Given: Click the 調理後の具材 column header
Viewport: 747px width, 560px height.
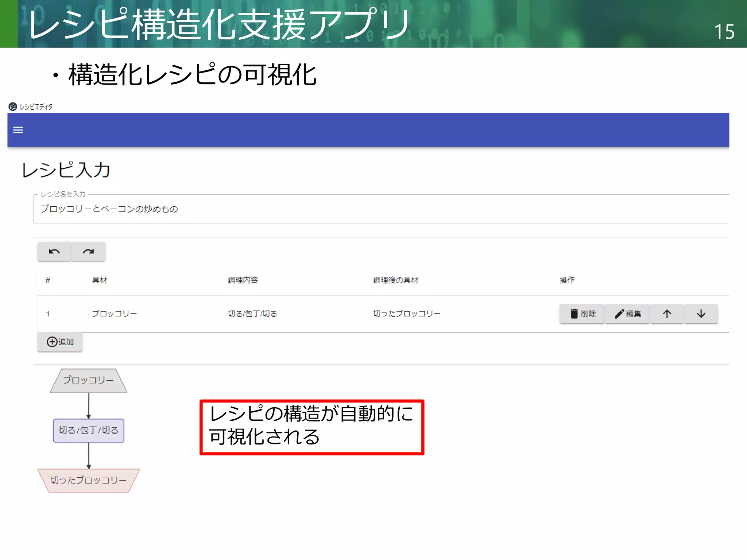Looking at the screenshot, I should 396,280.
